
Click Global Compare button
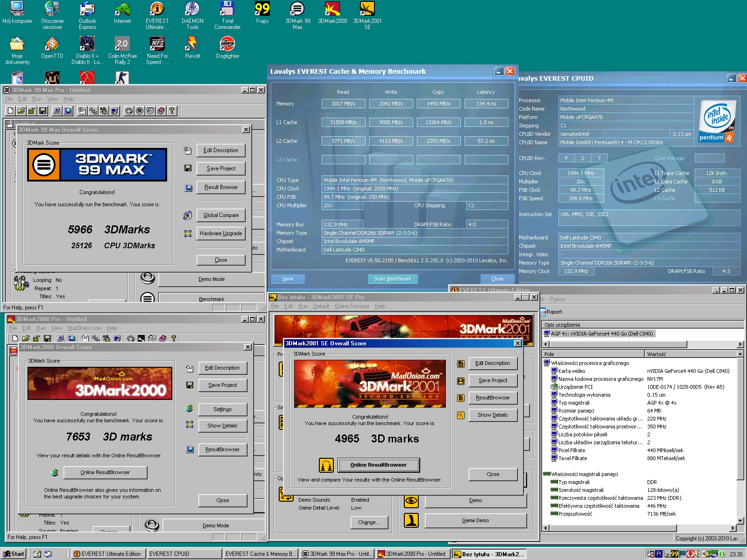point(221,215)
